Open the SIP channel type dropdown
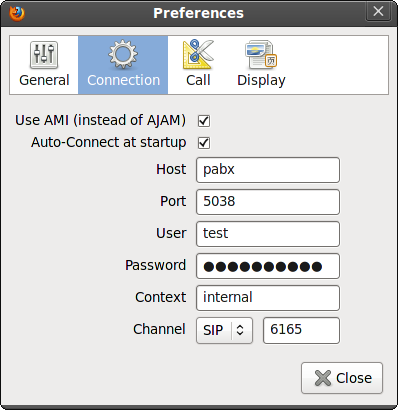This screenshot has width=398, height=410. [224, 330]
